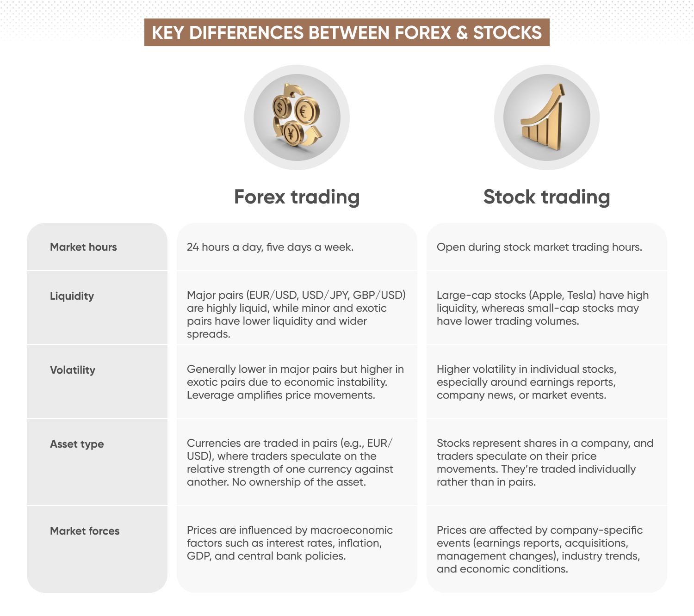The width and height of the screenshot is (694, 616).
Task: Click the Forex trading column heading
Action: click(x=297, y=197)
